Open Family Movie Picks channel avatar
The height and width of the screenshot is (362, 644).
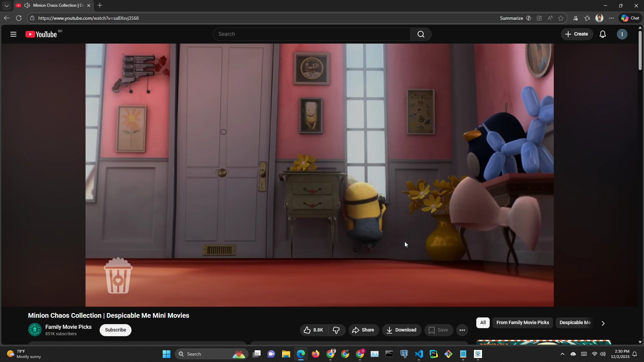pyautogui.click(x=35, y=330)
